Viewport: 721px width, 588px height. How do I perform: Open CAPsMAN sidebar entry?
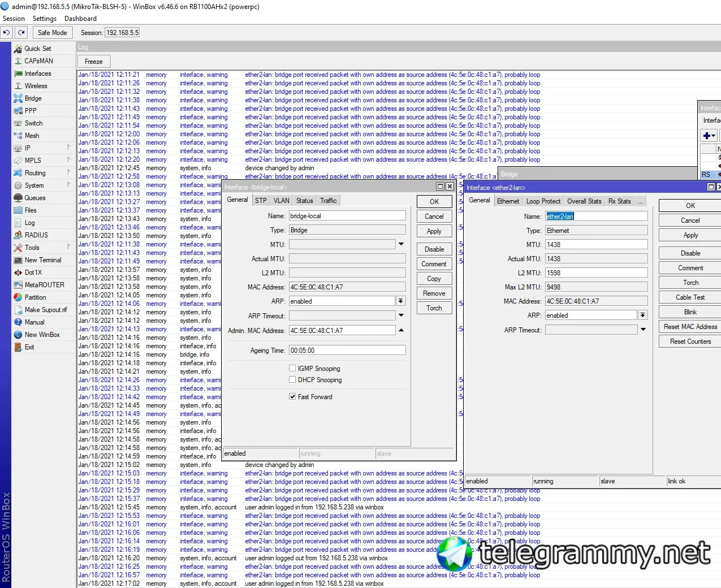38,61
